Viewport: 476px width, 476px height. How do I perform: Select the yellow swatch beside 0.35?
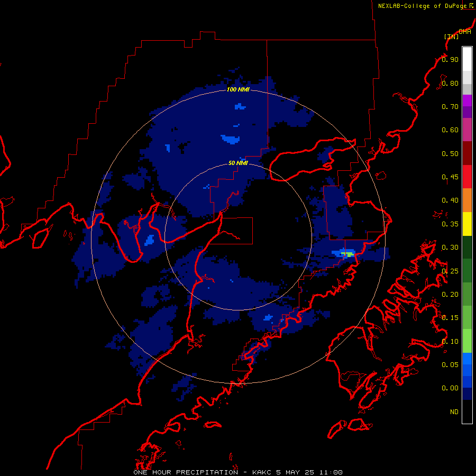tap(467, 224)
